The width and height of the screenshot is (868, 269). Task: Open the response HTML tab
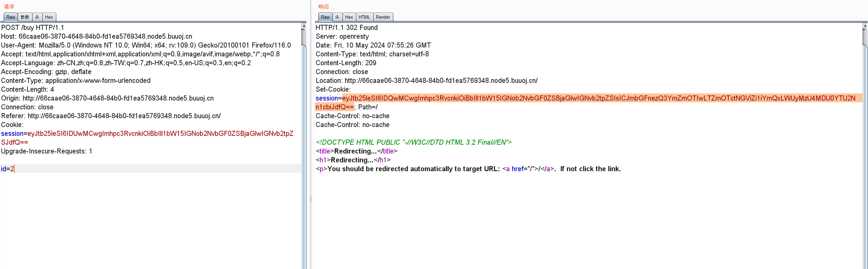pos(364,17)
